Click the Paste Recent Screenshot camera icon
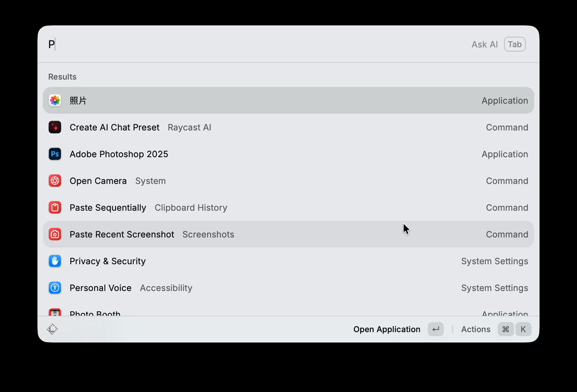The height and width of the screenshot is (392, 577). coord(55,234)
